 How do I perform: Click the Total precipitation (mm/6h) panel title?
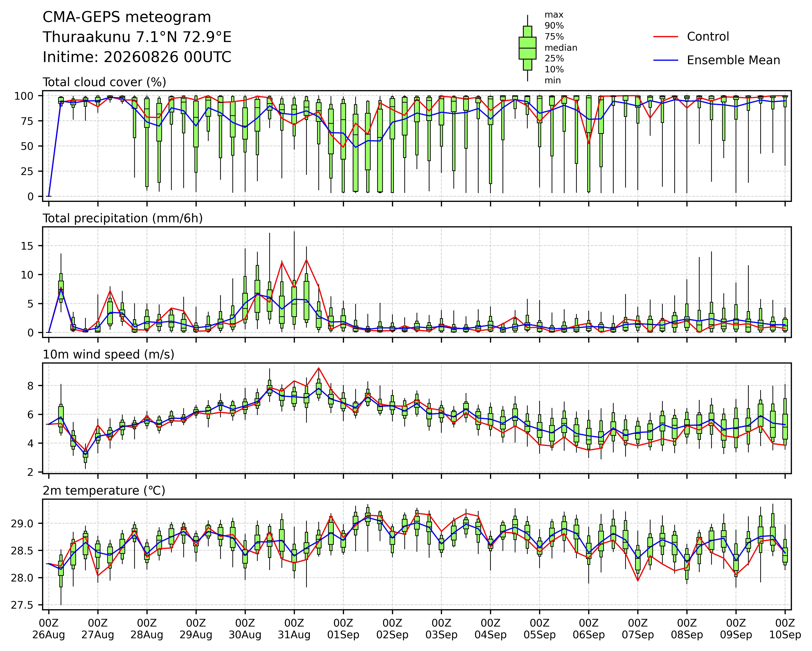pyautogui.click(x=123, y=218)
